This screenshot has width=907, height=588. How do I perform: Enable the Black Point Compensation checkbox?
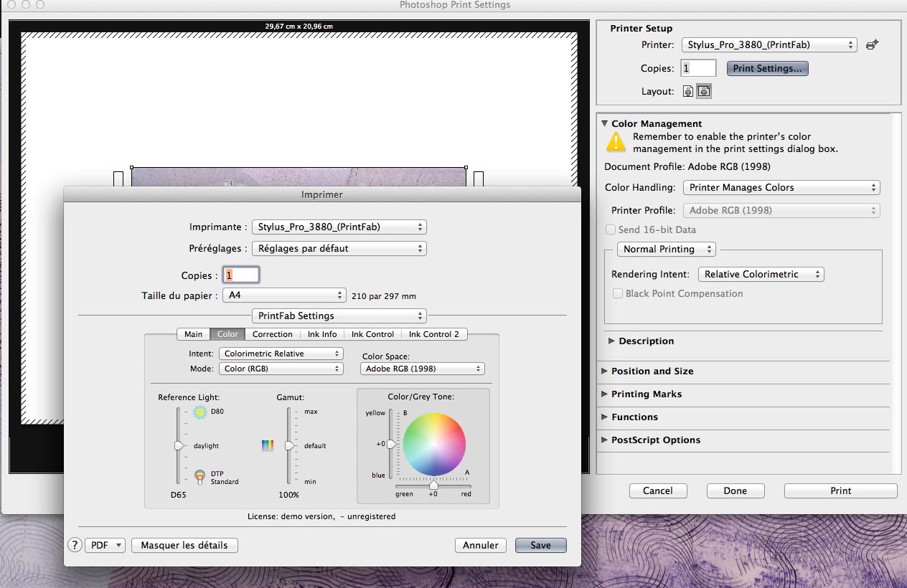click(618, 294)
